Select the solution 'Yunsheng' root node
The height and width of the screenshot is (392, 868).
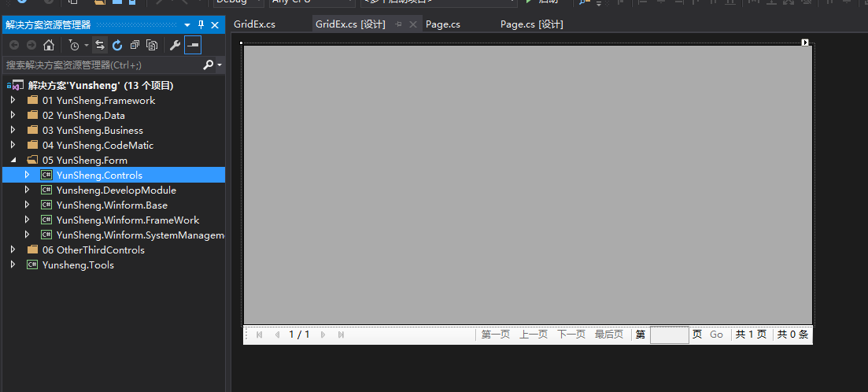pos(101,86)
